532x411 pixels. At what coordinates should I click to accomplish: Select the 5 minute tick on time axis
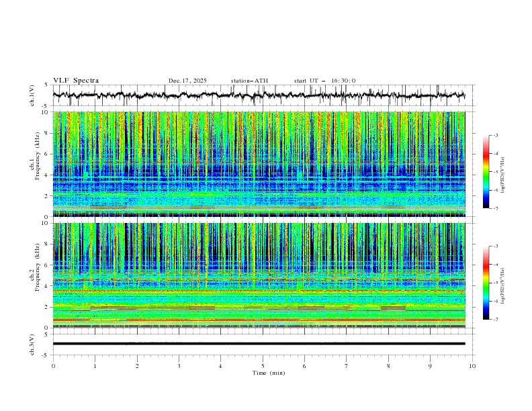[x=263, y=366]
